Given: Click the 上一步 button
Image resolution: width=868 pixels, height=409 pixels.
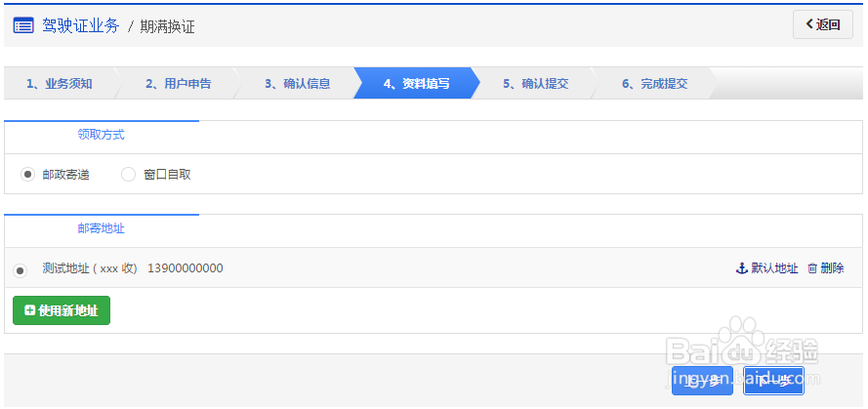Looking at the screenshot, I should point(702,381).
